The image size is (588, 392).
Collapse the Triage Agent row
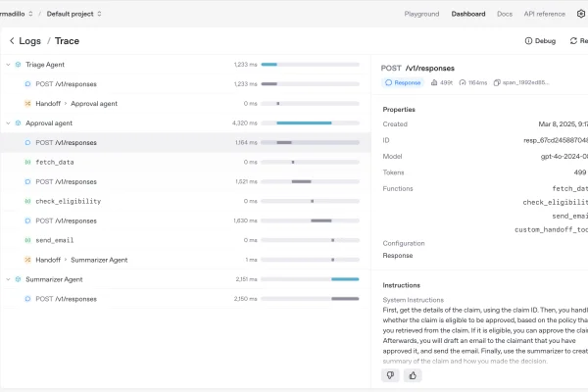click(8, 65)
